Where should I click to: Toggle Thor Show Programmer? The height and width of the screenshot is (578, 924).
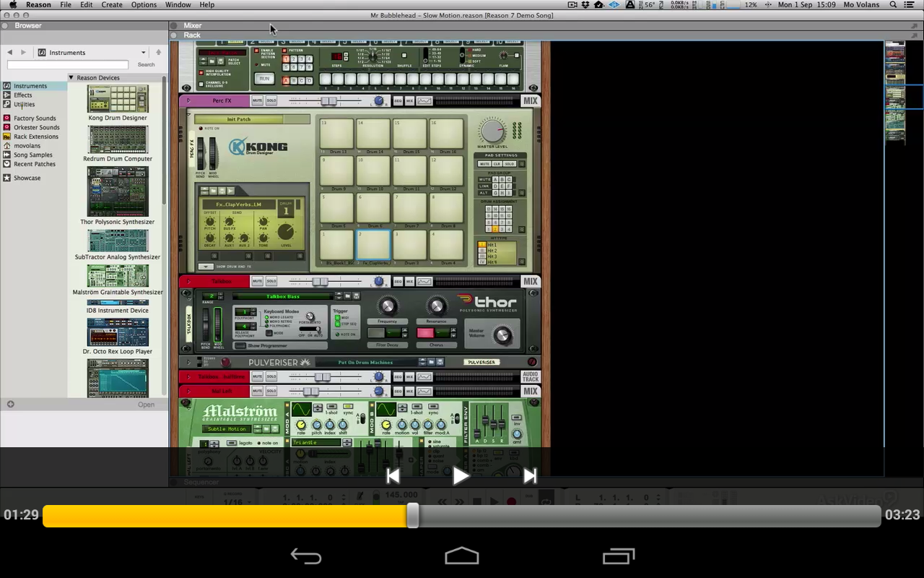pyautogui.click(x=240, y=345)
